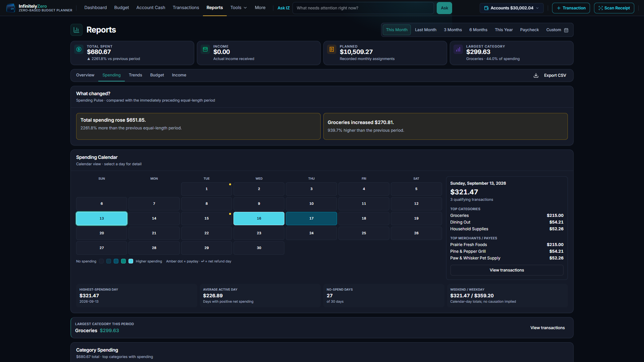Image resolution: width=644 pixels, height=362 pixels.
Task: Open the Custom date calendar icon
Action: (x=566, y=30)
